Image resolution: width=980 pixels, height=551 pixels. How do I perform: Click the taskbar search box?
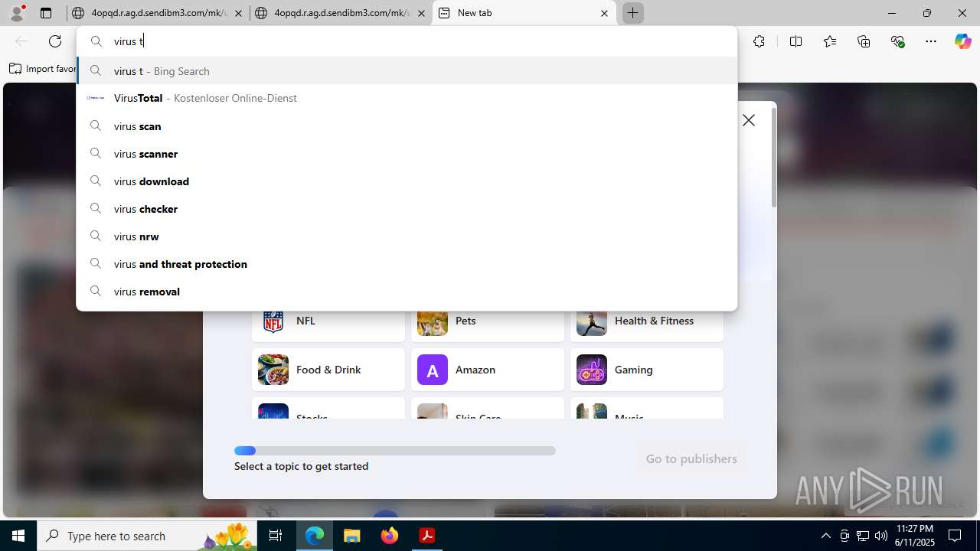pos(148,536)
